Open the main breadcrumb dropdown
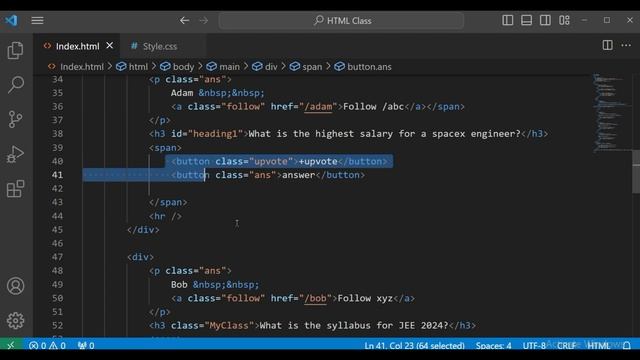This screenshot has height=360, width=640. coord(223,67)
